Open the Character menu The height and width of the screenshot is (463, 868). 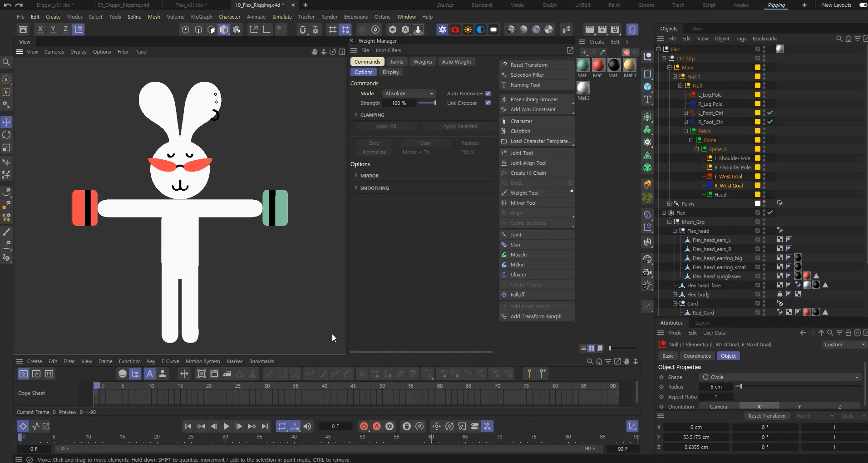[x=229, y=17]
